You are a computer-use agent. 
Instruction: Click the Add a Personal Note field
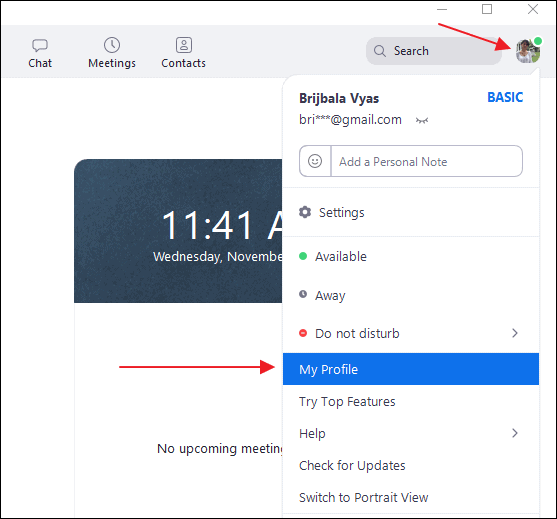tap(426, 161)
